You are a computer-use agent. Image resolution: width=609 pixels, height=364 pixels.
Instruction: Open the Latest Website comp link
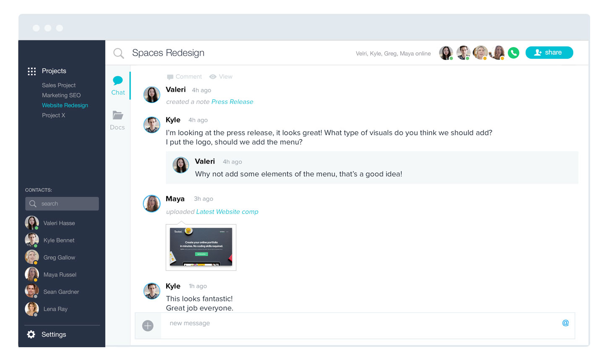pos(227,212)
